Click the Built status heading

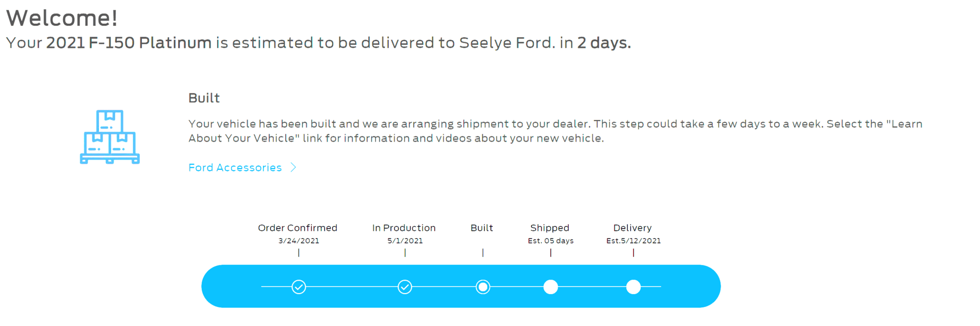[204, 98]
